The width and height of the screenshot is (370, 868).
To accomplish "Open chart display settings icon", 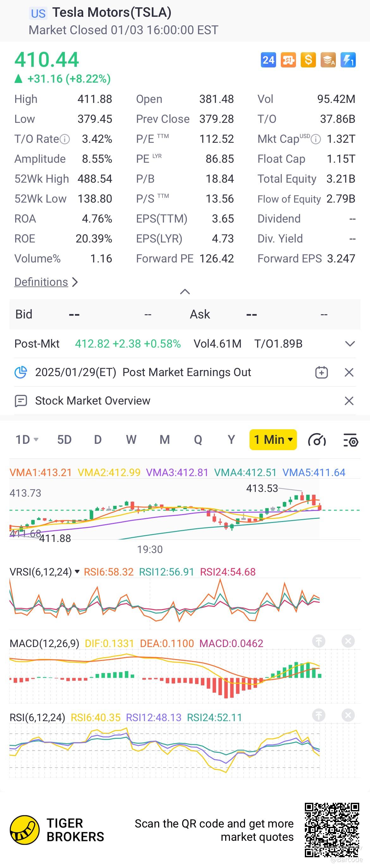I will (x=350, y=440).
